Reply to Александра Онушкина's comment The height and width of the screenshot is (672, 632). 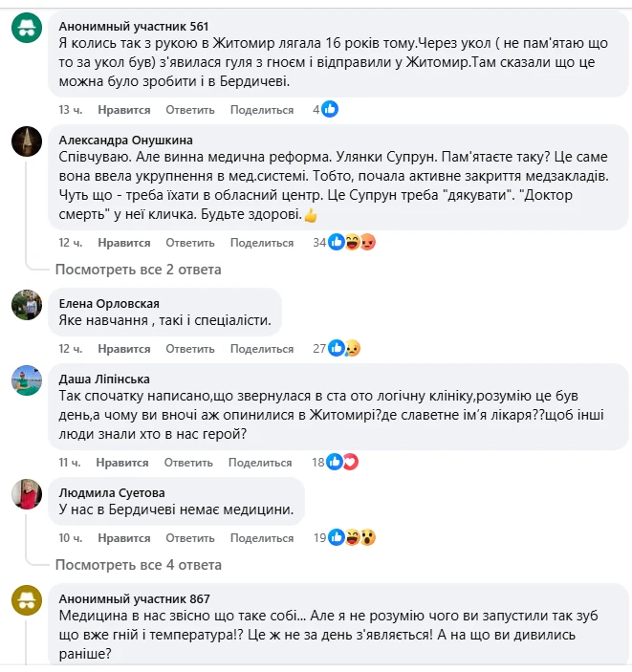[x=188, y=243]
